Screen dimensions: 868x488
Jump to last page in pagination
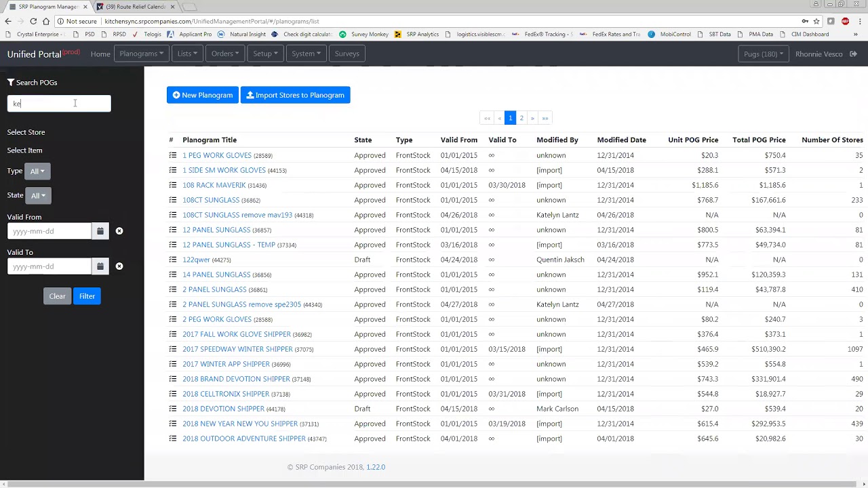545,118
